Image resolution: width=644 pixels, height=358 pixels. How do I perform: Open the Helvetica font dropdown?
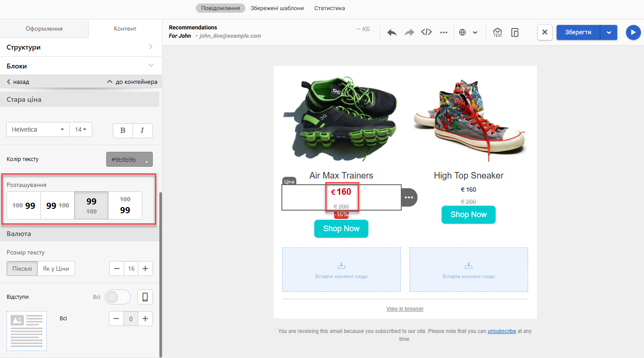click(x=38, y=129)
